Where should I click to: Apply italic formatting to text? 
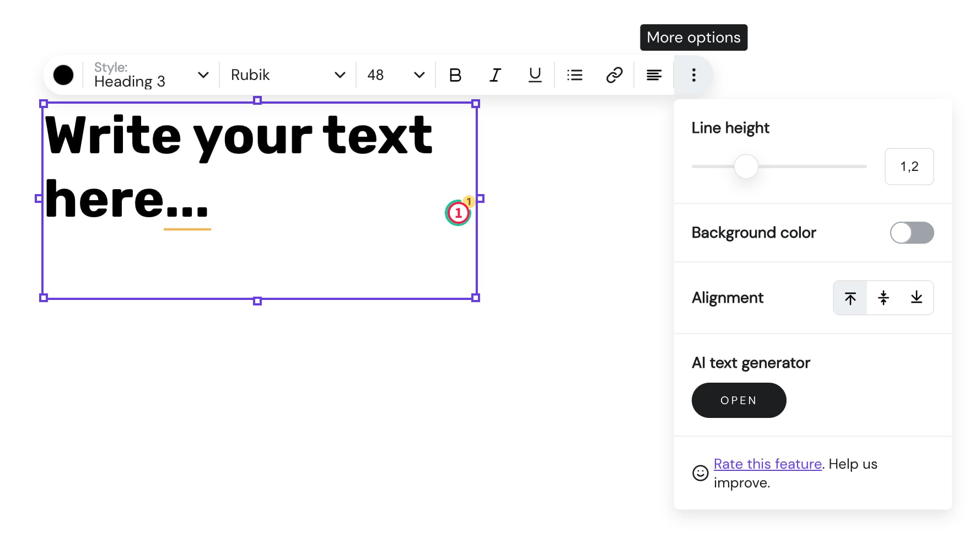(x=495, y=75)
